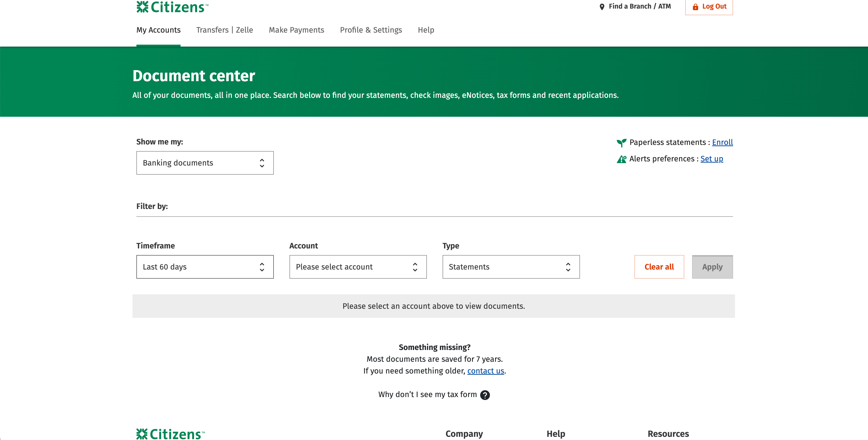Select the Help navigation item
This screenshot has height=440, width=868.
click(x=426, y=30)
